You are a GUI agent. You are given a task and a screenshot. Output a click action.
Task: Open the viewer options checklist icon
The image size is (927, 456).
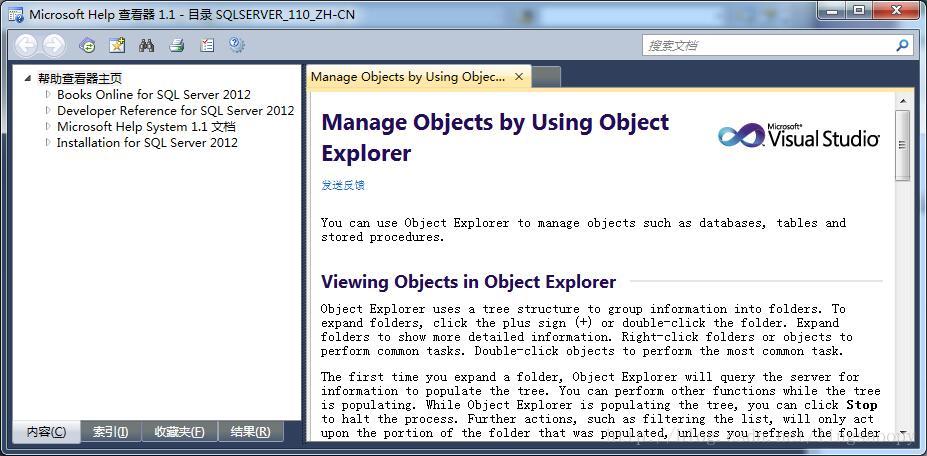(x=207, y=45)
